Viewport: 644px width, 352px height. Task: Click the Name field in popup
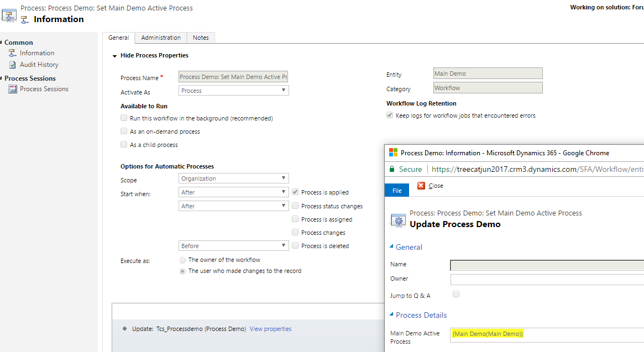pos(547,265)
